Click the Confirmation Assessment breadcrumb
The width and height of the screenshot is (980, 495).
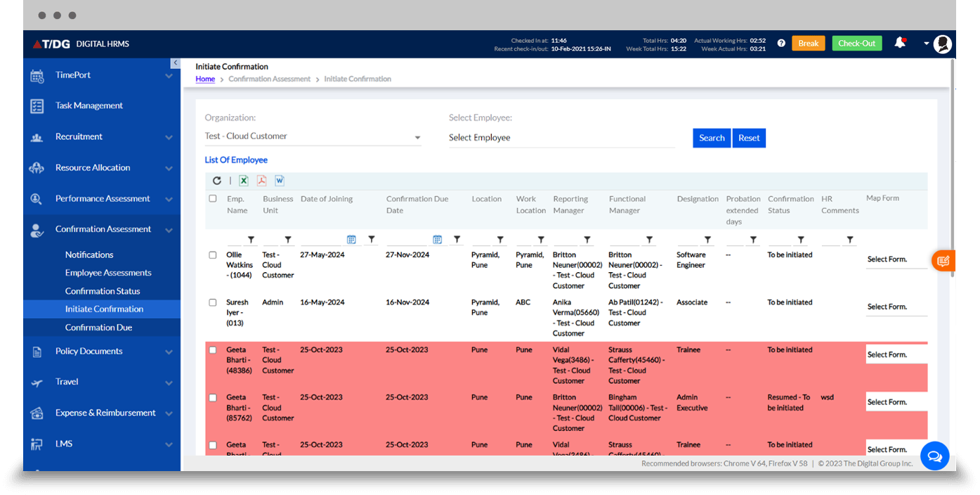pyautogui.click(x=269, y=79)
